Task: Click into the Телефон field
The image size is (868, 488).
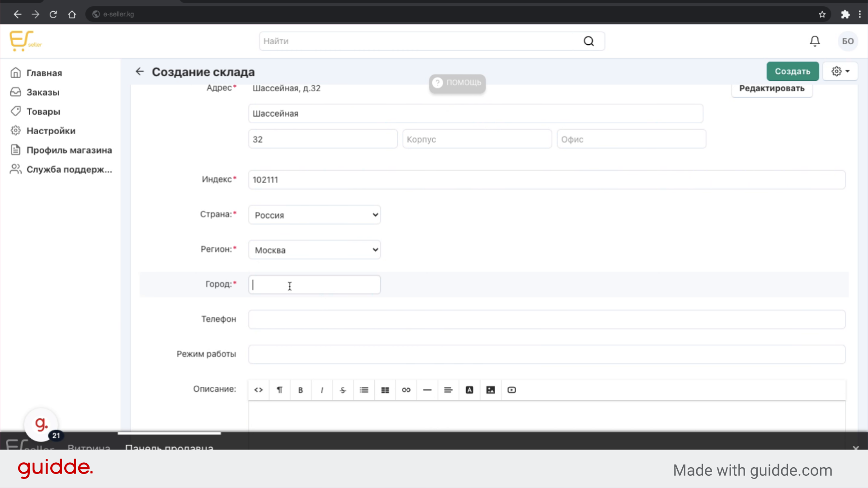Action: tap(546, 319)
